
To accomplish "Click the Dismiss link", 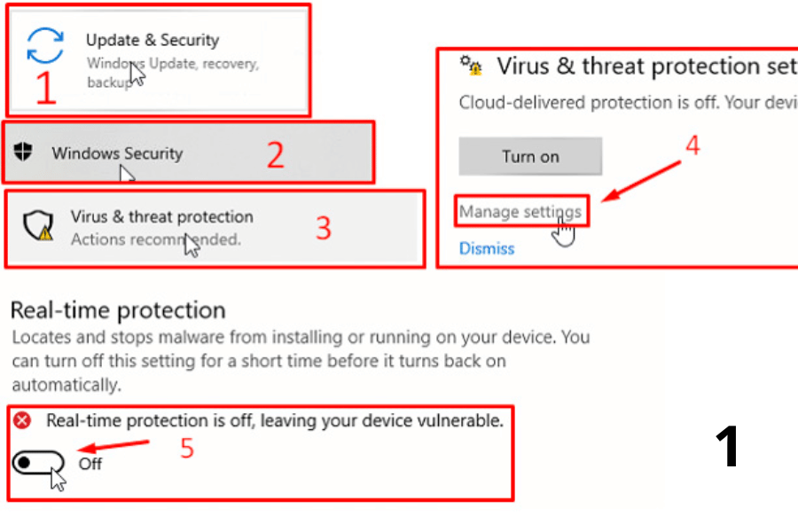I will (x=487, y=248).
